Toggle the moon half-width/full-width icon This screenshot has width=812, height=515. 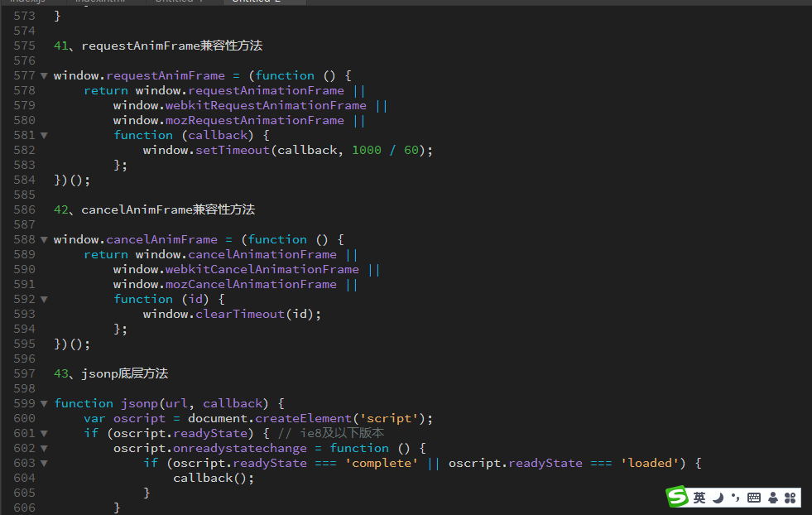[x=718, y=498]
